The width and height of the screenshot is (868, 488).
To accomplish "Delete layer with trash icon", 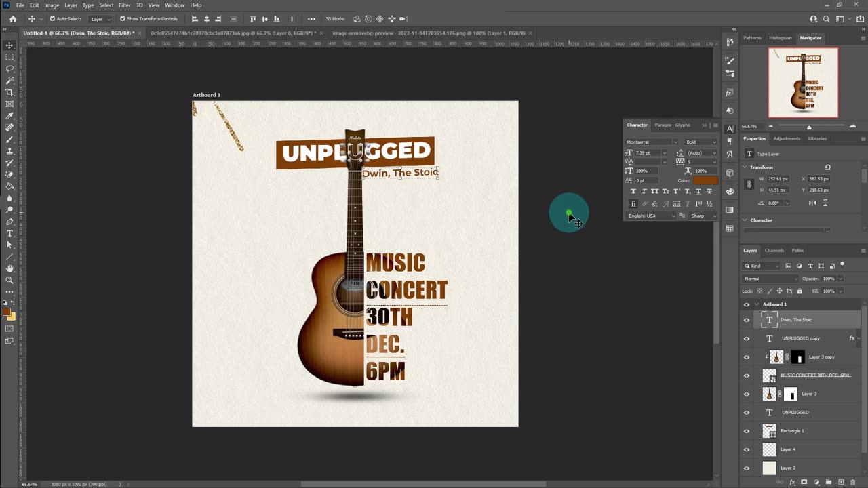I will [852, 482].
